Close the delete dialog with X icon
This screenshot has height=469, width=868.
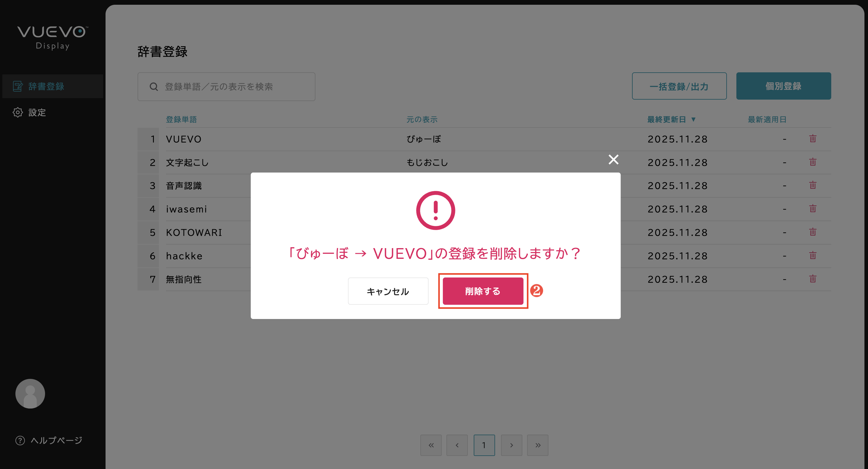click(x=613, y=159)
